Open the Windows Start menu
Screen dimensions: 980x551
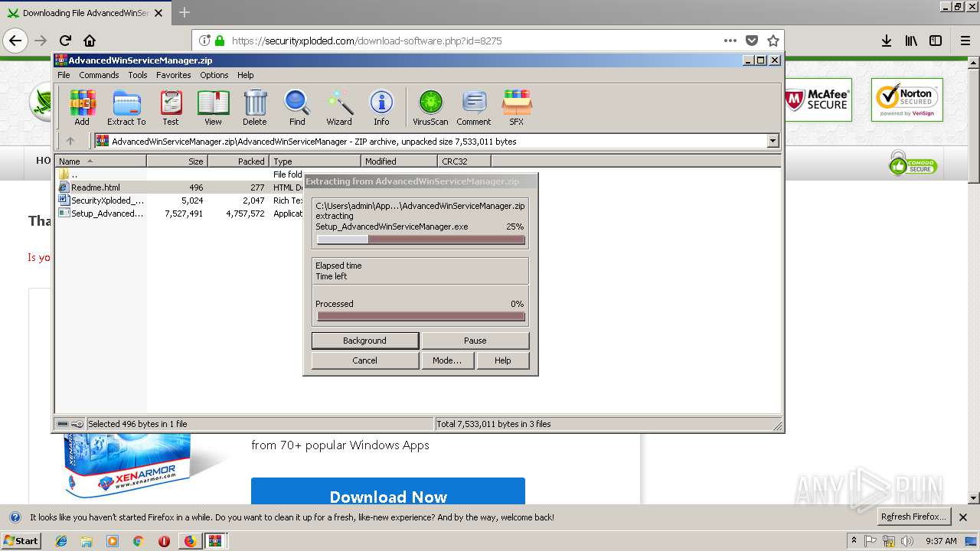pyautogui.click(x=21, y=540)
